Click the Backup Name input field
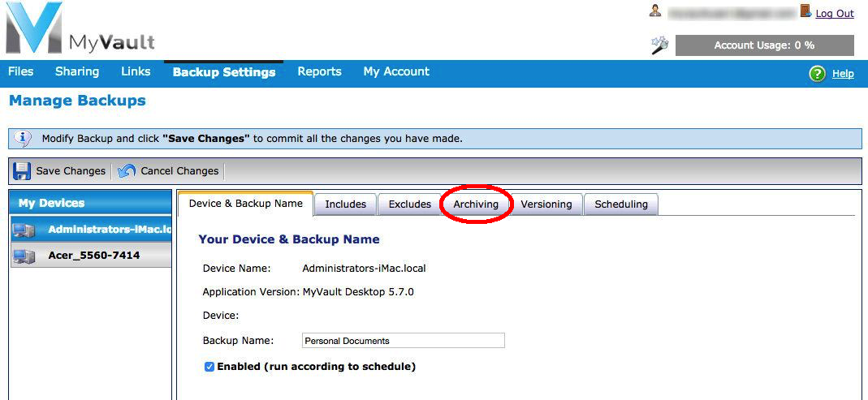The height and width of the screenshot is (400, 868). click(404, 340)
